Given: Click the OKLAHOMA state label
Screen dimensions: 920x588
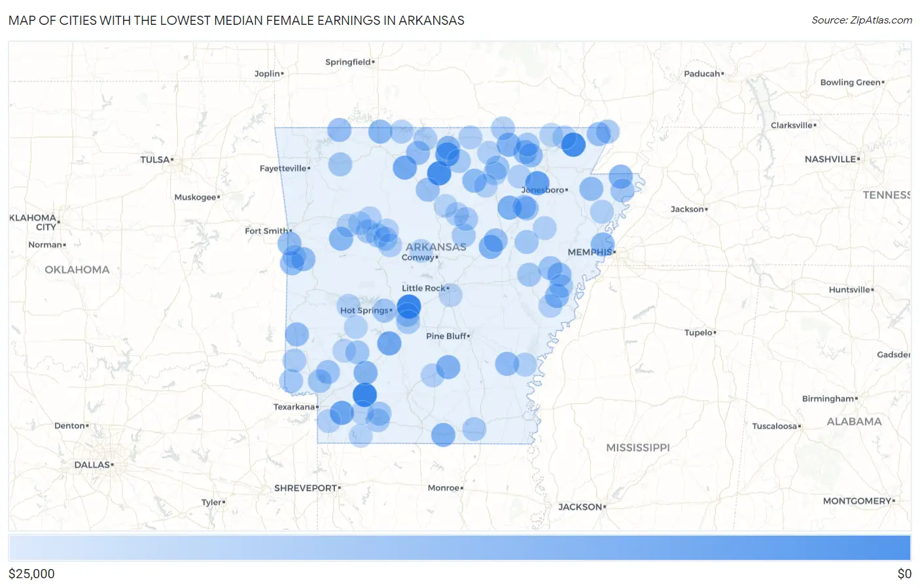Looking at the screenshot, I should coord(77,270).
